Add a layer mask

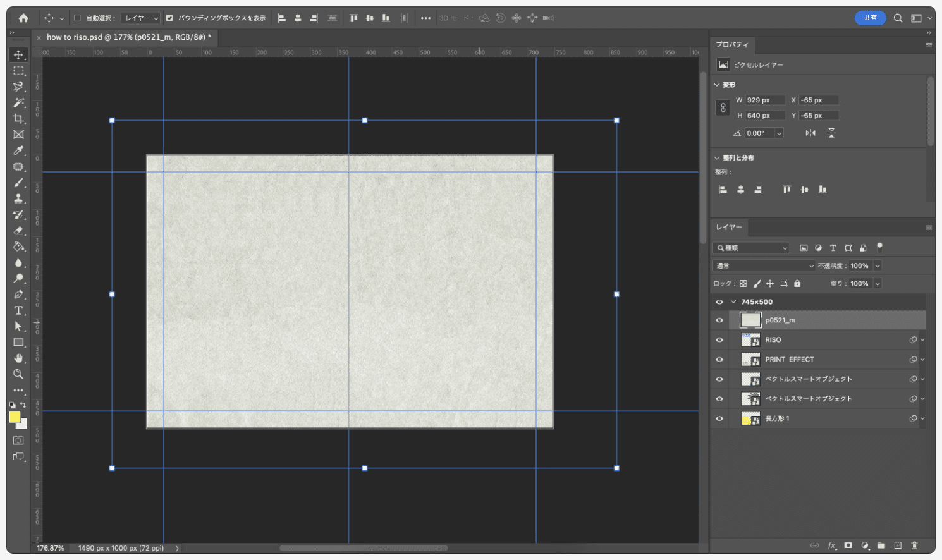pyautogui.click(x=848, y=545)
